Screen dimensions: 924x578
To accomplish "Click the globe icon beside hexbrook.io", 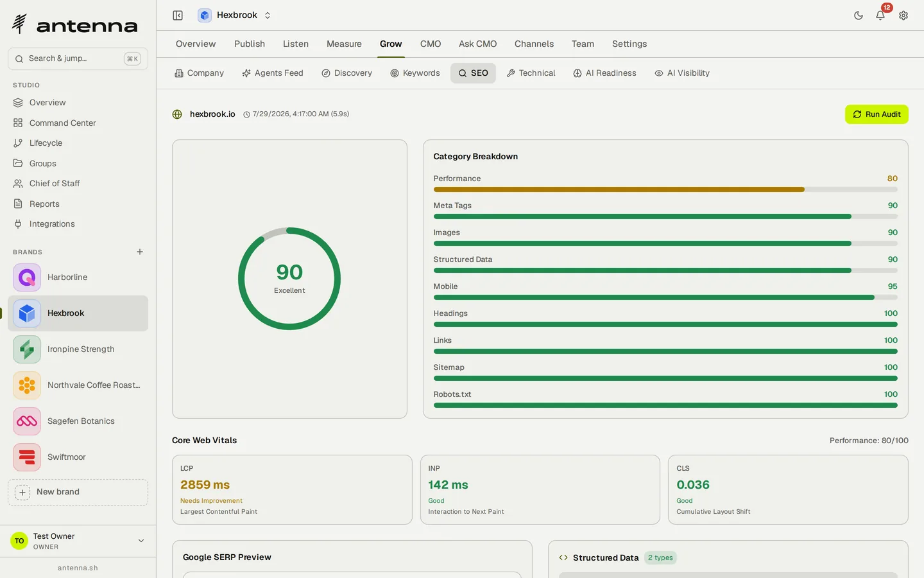I will pyautogui.click(x=177, y=114).
